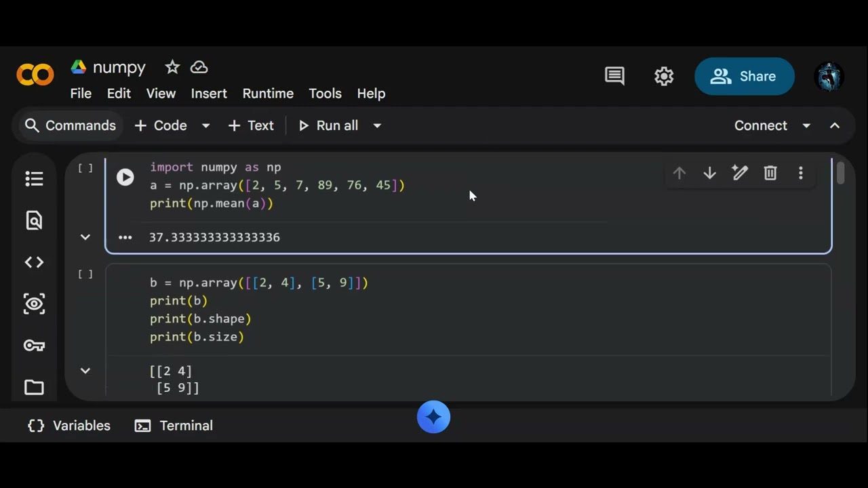Click the first cell execution bracket
This screenshot has height=488, width=868.
[85, 167]
